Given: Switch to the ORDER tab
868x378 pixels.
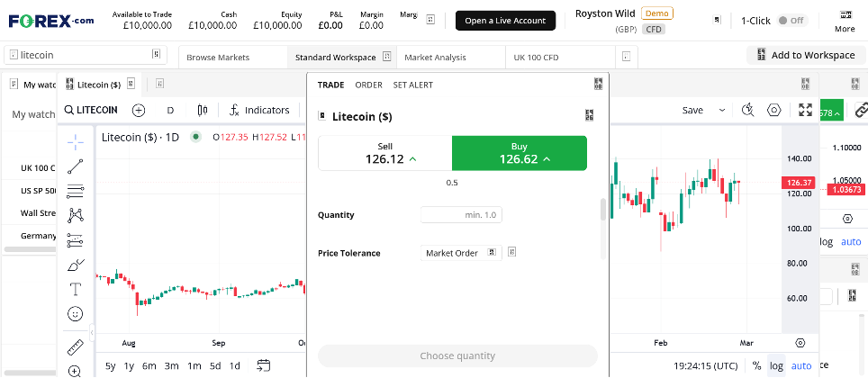Looking at the screenshot, I should pos(368,85).
